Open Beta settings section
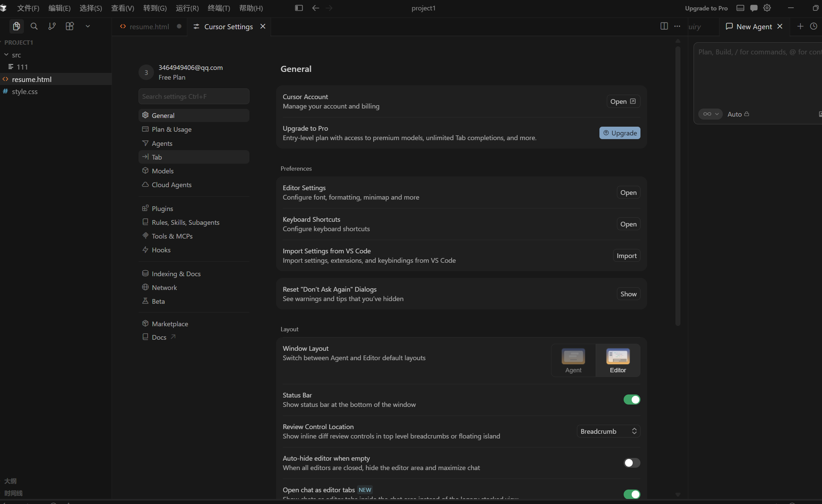The image size is (822, 504). pyautogui.click(x=194, y=301)
